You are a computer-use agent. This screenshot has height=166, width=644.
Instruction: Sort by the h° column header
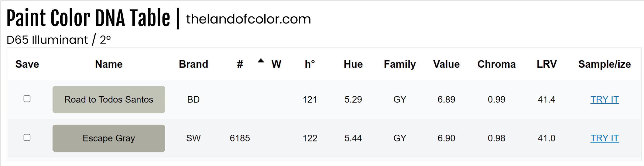point(310,64)
